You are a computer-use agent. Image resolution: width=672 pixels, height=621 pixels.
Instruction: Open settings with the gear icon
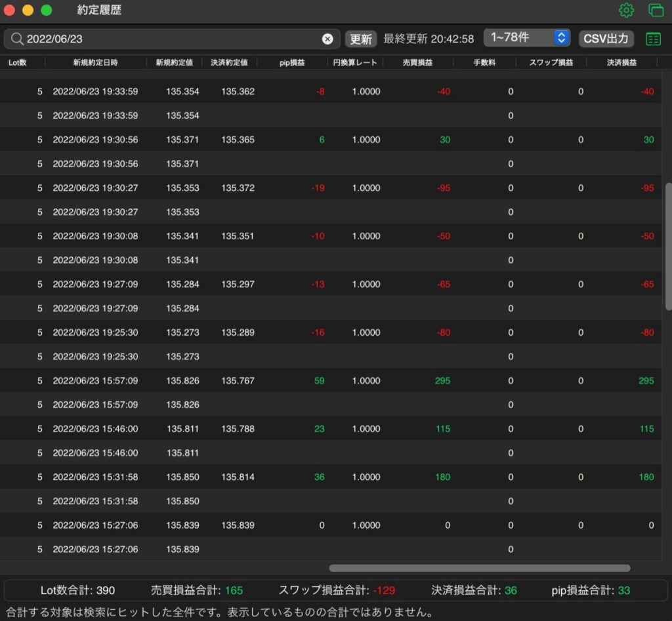pos(626,10)
